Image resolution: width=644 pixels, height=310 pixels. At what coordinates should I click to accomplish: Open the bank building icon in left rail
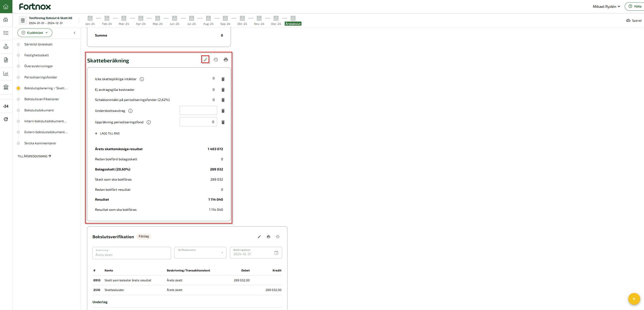(x=6, y=87)
